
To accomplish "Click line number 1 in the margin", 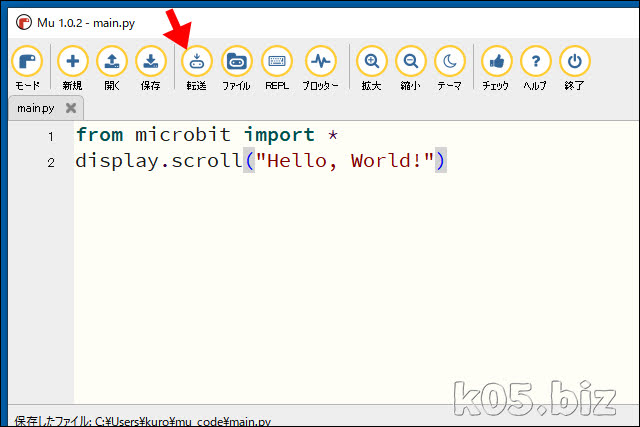I will pyautogui.click(x=51, y=136).
